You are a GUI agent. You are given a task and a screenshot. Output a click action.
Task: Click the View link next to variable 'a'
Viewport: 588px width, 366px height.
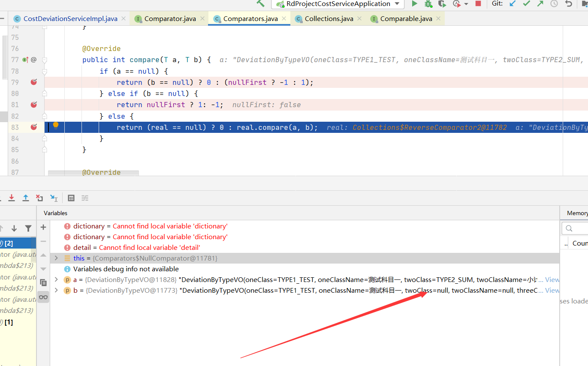coord(553,279)
